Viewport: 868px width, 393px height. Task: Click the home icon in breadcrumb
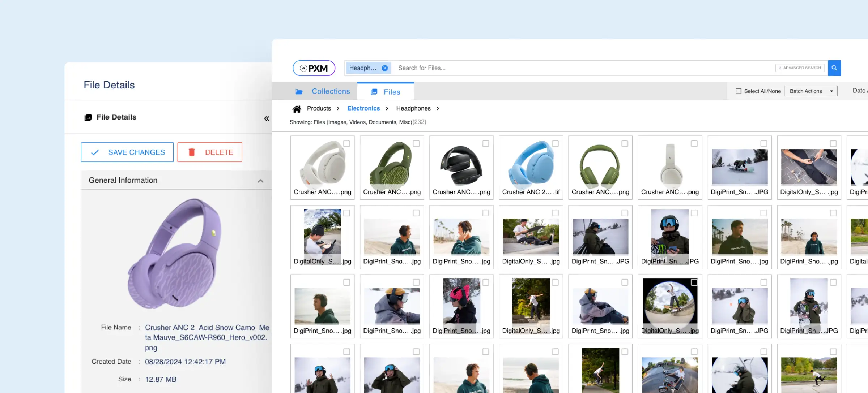pyautogui.click(x=297, y=109)
